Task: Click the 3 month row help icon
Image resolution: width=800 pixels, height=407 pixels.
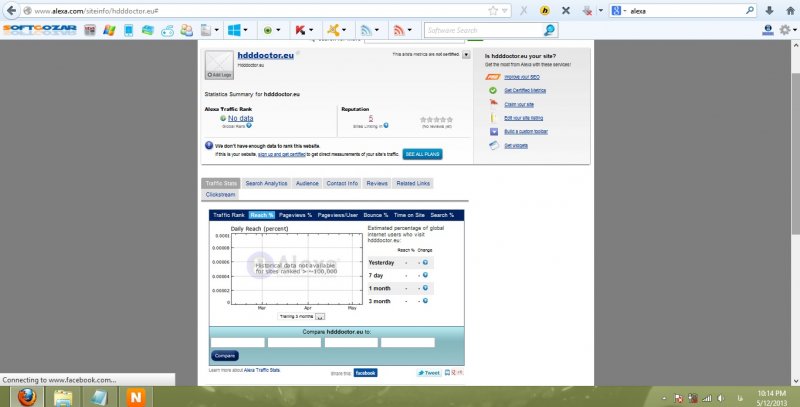Action: coord(425,301)
